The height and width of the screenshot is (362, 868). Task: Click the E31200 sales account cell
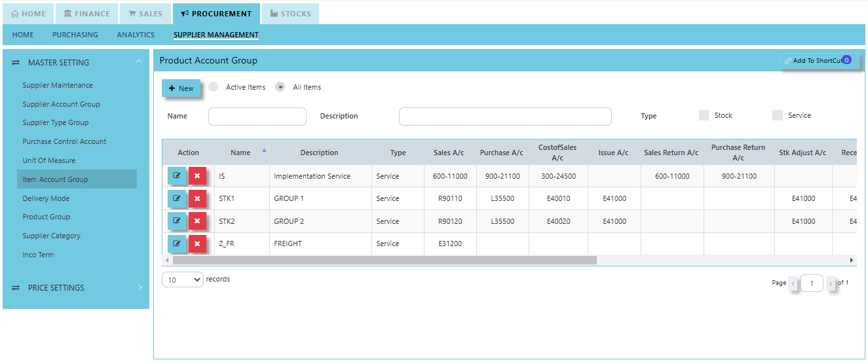click(450, 244)
